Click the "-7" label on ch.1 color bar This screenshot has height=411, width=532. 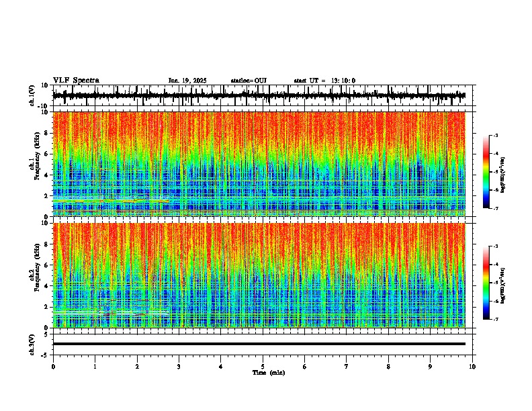(x=495, y=208)
